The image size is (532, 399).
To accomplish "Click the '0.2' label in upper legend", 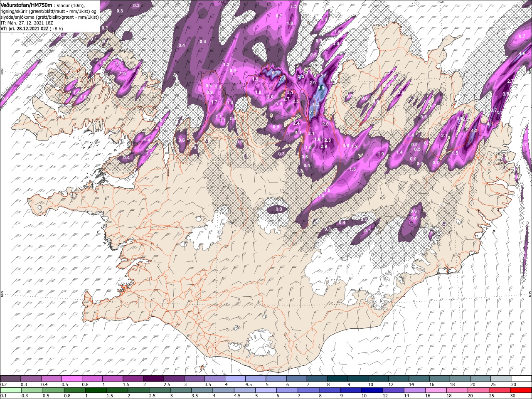I will point(4,384).
